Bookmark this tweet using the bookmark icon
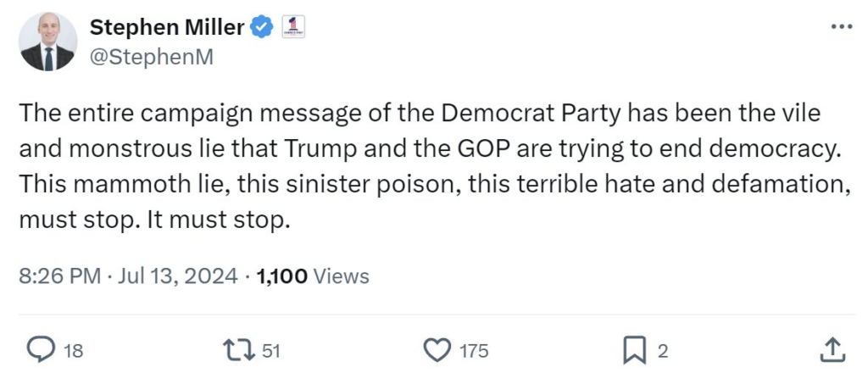 (x=634, y=348)
